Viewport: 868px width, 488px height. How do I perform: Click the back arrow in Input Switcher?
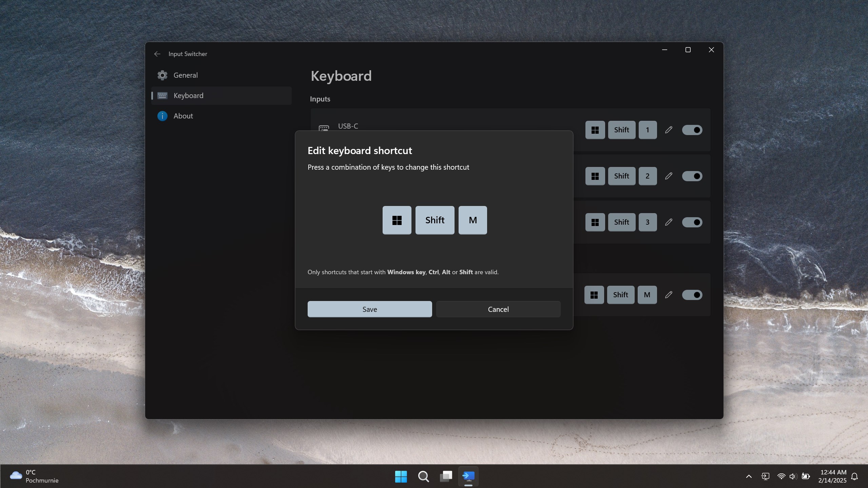coord(157,54)
